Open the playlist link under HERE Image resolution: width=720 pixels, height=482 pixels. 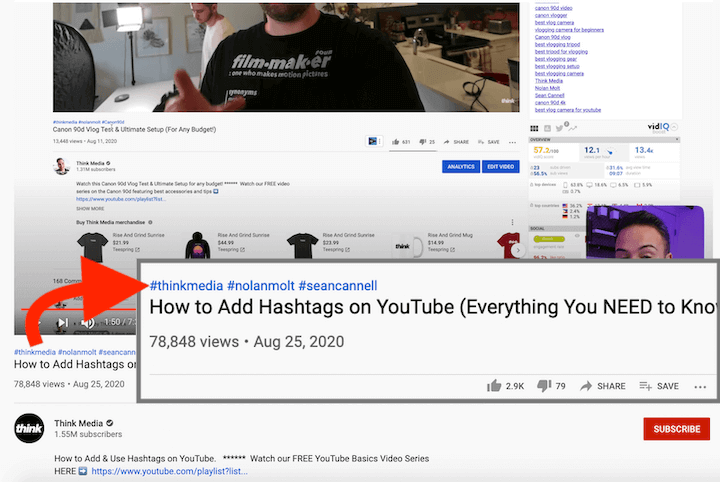pyautogui.click(x=169, y=471)
